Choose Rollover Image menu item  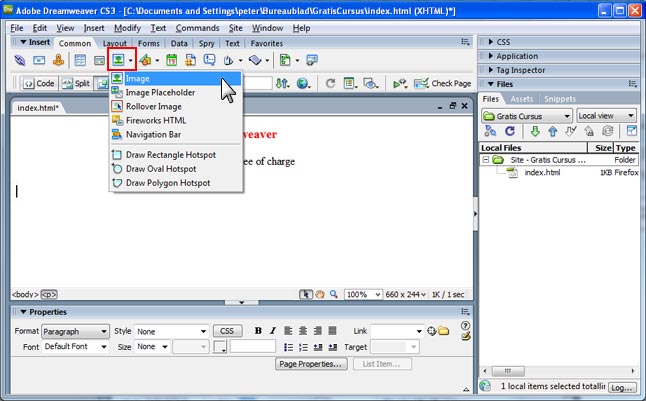tap(176, 106)
